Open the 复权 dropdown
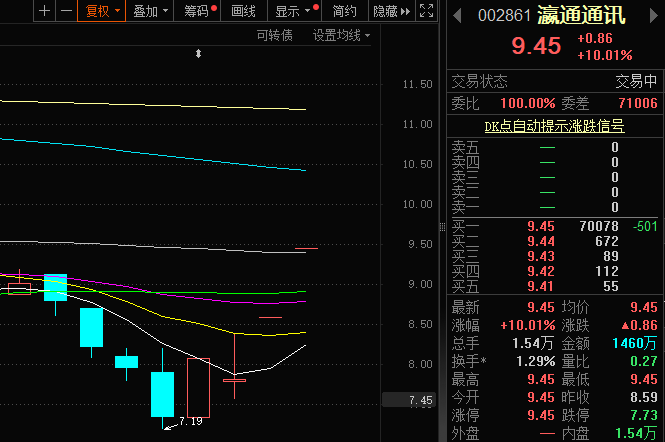Viewport: 665px width, 442px height. (101, 11)
